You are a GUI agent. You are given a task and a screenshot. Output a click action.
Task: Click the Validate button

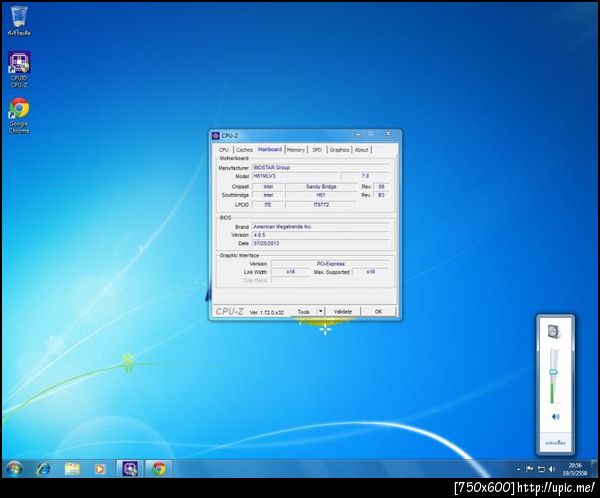[x=343, y=311]
